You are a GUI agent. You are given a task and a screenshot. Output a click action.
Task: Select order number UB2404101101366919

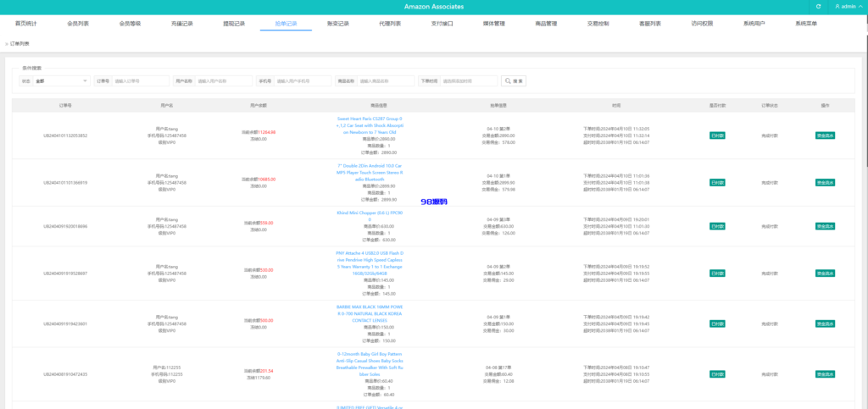coord(65,182)
